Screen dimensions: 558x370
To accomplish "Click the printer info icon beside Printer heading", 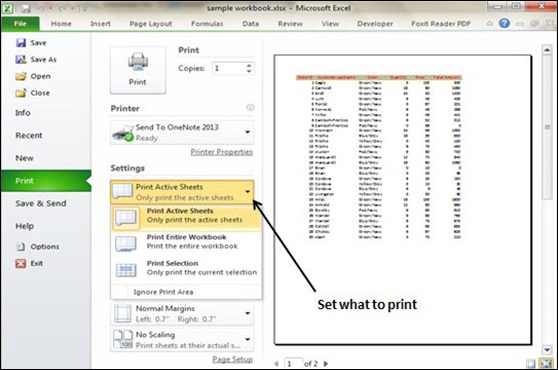I will pyautogui.click(x=251, y=107).
